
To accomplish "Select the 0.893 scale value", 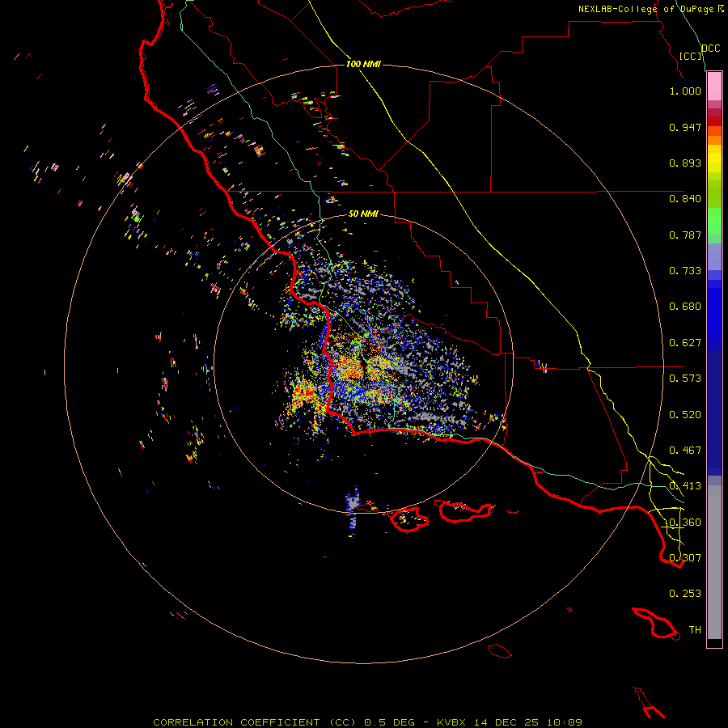I will (685, 163).
